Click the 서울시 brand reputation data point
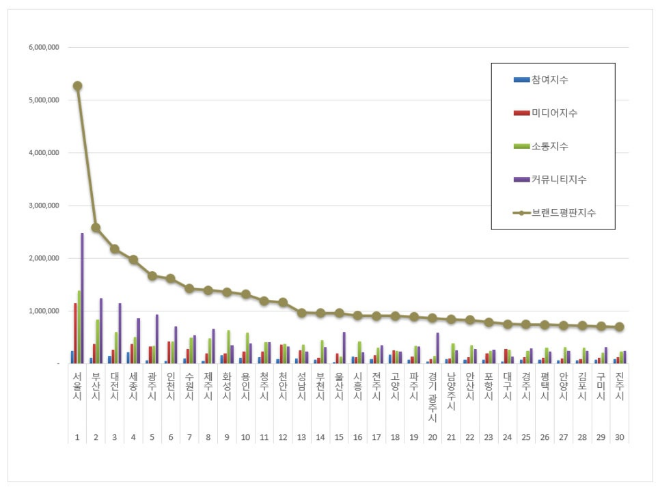Screen dimensions: 660x489 tap(77, 86)
